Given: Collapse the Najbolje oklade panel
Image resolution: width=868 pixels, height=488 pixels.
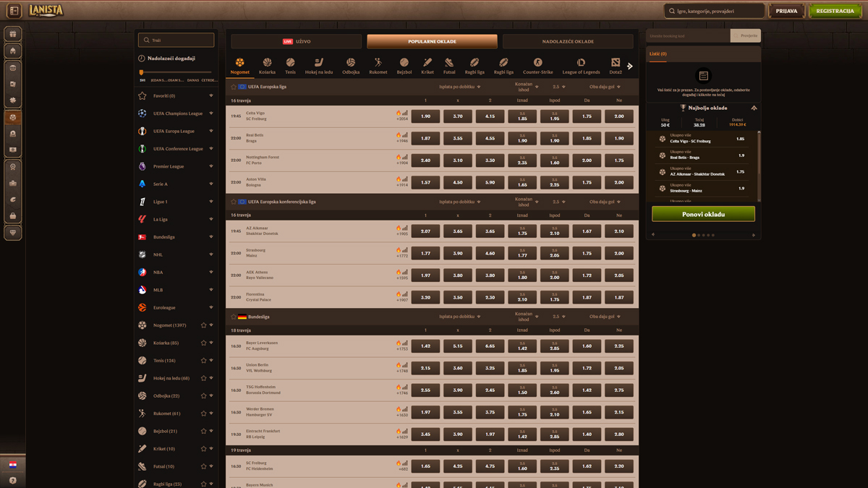Looking at the screenshot, I should [x=754, y=108].
